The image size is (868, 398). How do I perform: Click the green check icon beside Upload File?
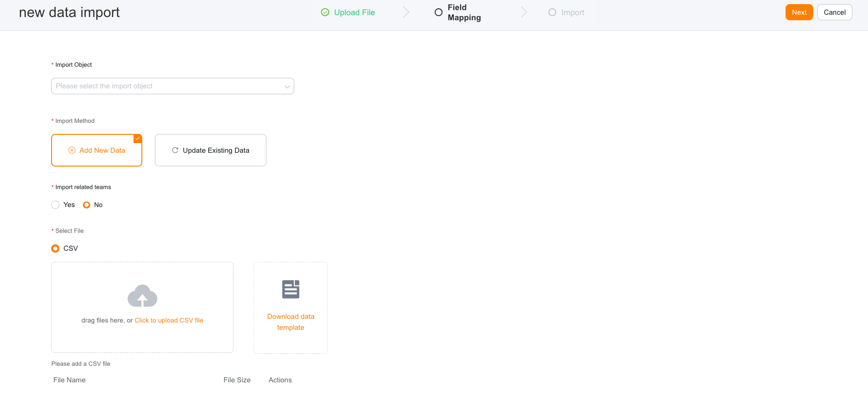[325, 12]
